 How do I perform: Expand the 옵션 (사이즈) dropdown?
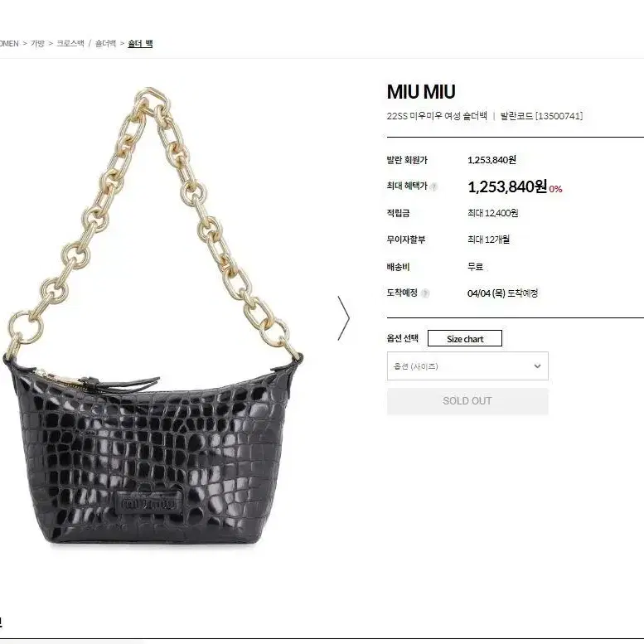coord(467,366)
